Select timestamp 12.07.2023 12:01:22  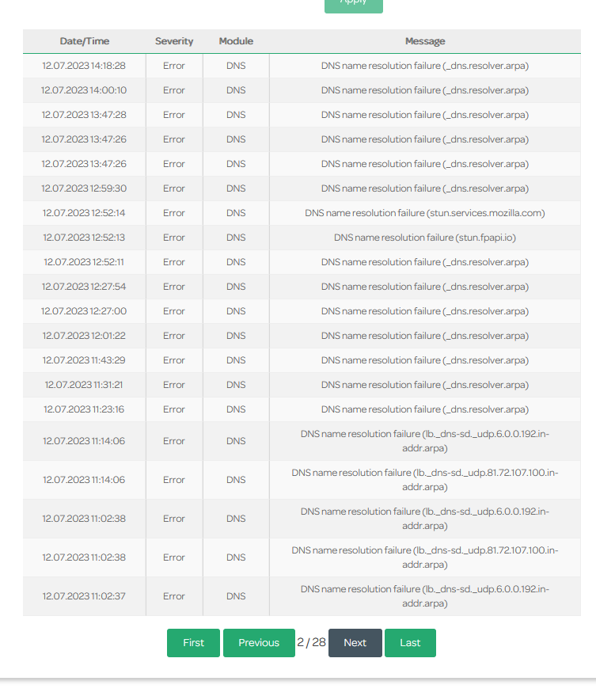coord(84,336)
